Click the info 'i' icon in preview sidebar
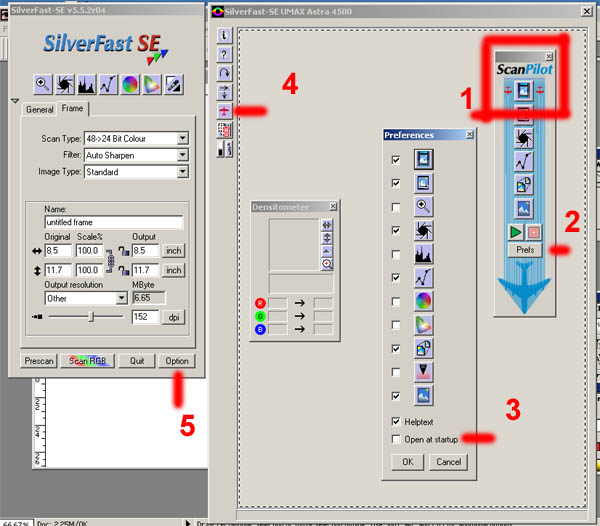The width and height of the screenshot is (600, 526). coord(224,35)
